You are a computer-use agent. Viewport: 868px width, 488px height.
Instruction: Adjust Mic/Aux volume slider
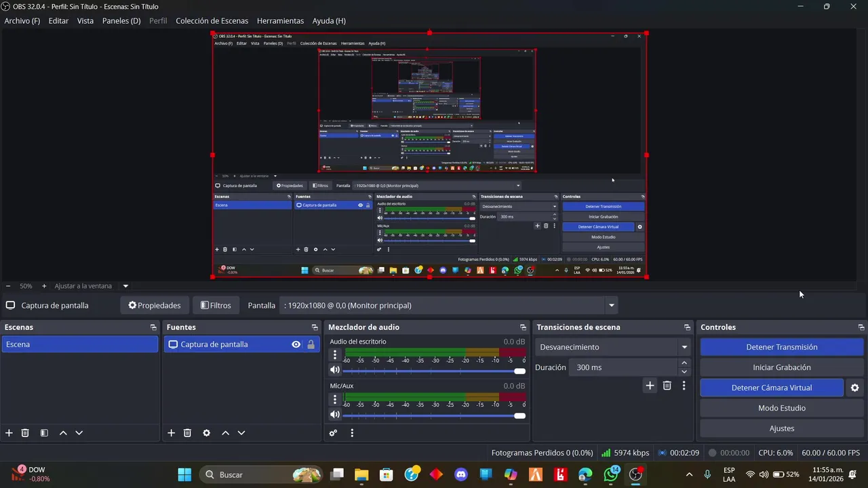pos(433,415)
